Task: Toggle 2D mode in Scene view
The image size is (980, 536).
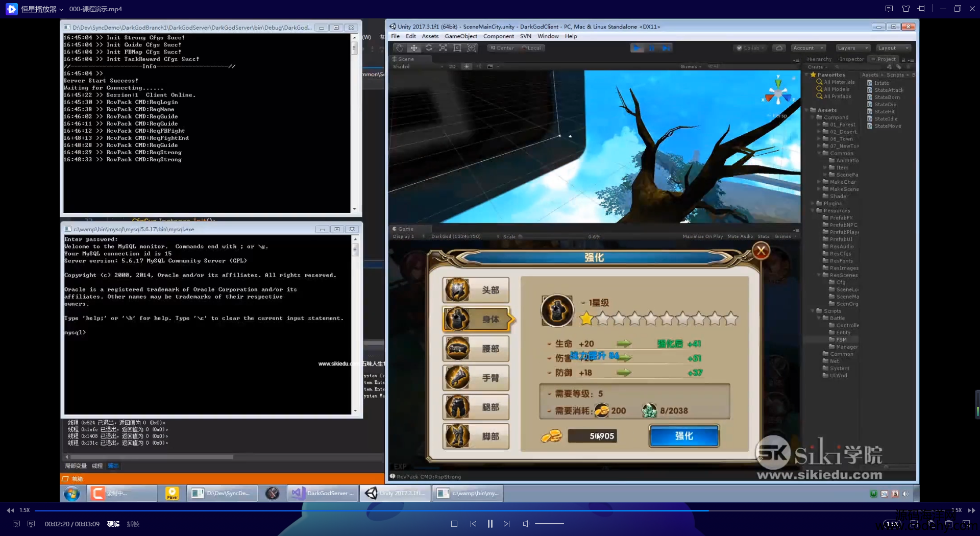Action: 452,66
